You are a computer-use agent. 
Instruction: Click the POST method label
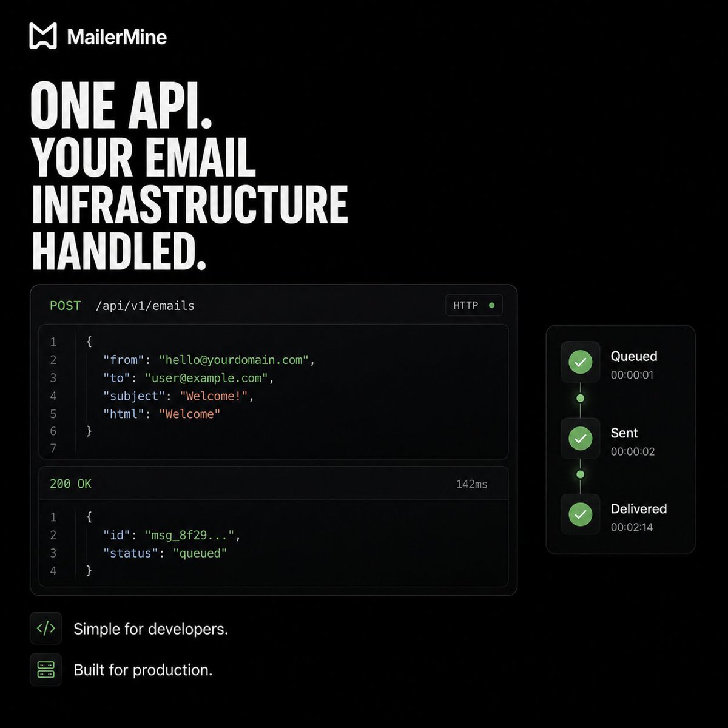click(x=65, y=306)
